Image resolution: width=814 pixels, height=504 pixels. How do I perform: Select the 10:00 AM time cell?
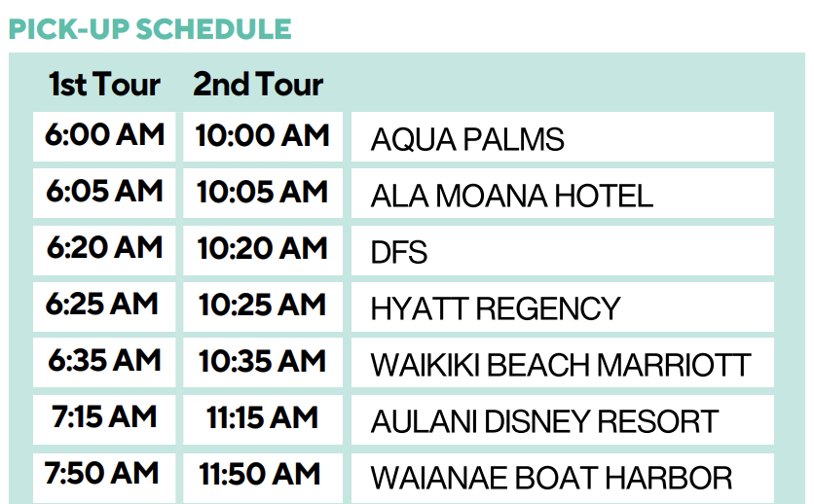(263, 135)
